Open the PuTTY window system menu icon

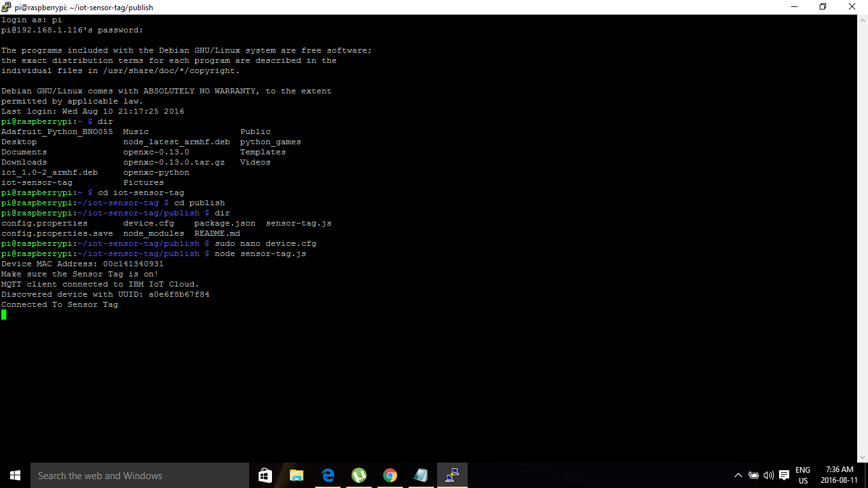coord(6,7)
